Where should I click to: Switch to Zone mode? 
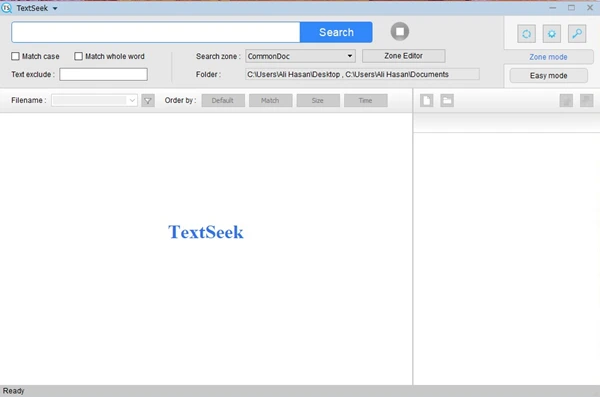[x=548, y=57]
